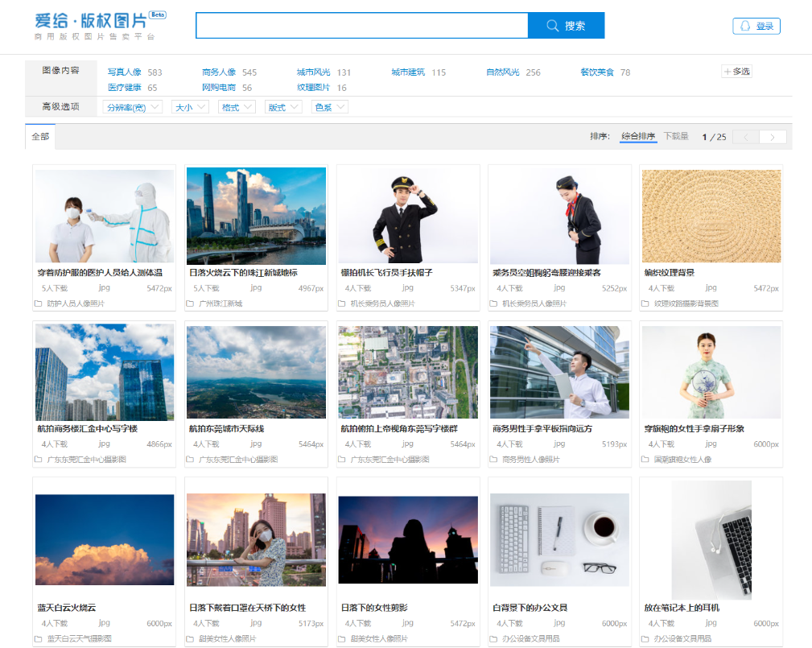Click folder icon beside 纹理纹路摄影背景图

pos(645,303)
